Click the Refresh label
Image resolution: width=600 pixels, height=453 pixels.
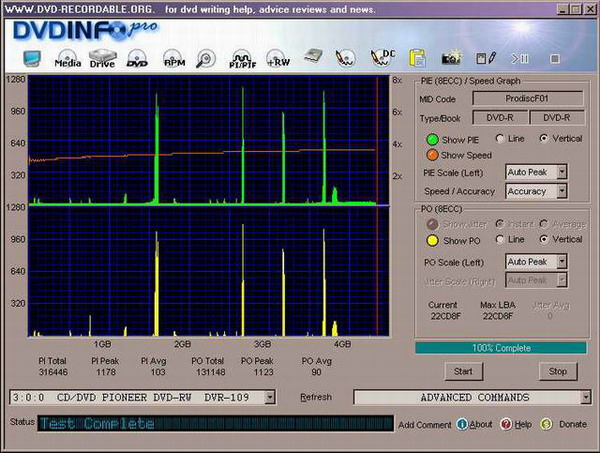coord(316,397)
